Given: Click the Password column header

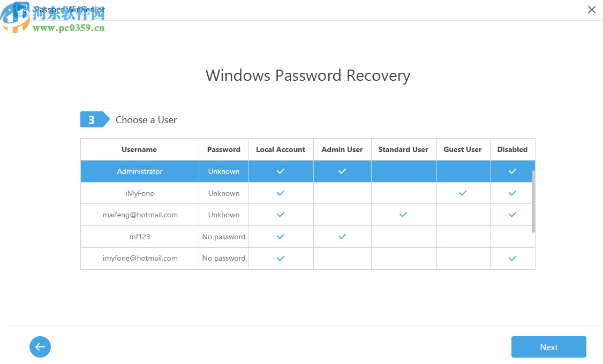Looking at the screenshot, I should 224,149.
